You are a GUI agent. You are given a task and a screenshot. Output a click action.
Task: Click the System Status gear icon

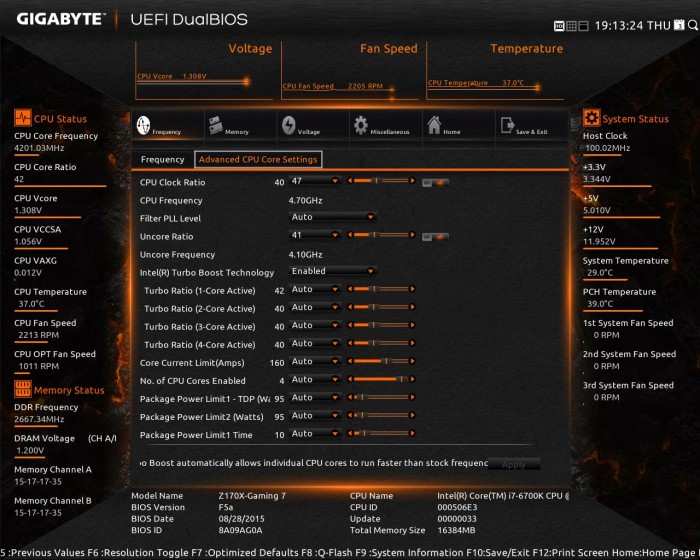click(591, 118)
